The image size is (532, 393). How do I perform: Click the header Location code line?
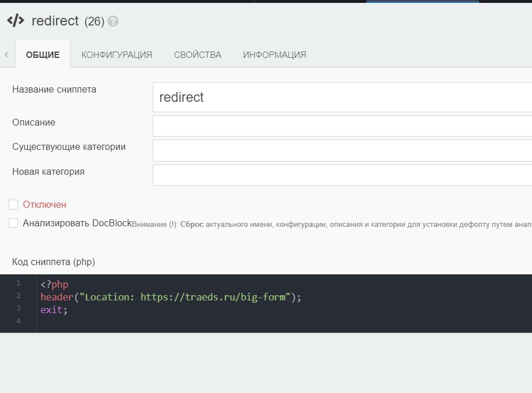171,297
